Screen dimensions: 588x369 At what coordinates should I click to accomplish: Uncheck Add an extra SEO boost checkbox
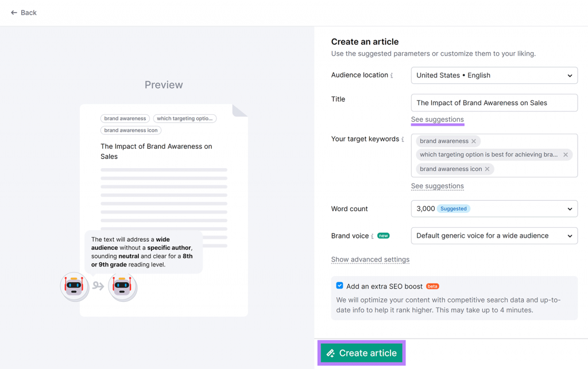[x=339, y=286]
